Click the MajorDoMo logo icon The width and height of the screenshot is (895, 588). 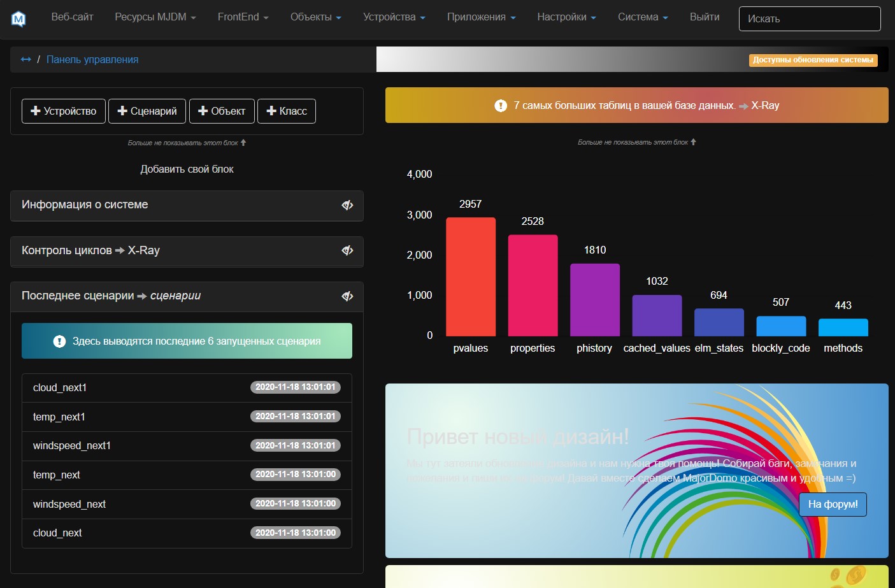coord(18,18)
